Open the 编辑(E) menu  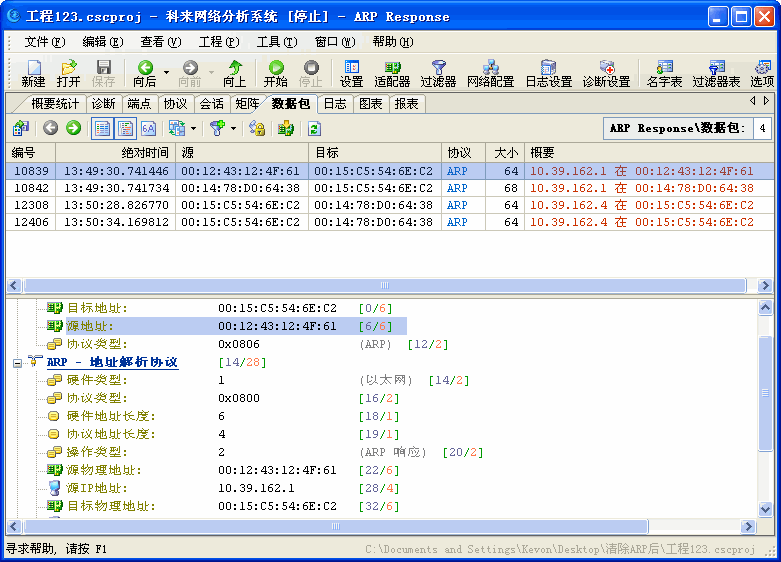(x=103, y=42)
